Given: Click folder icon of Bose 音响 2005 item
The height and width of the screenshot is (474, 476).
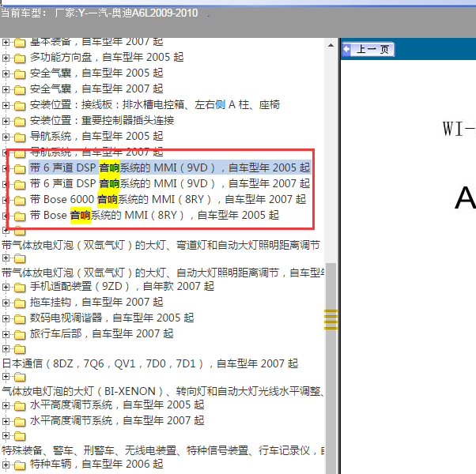Looking at the screenshot, I should point(20,216).
